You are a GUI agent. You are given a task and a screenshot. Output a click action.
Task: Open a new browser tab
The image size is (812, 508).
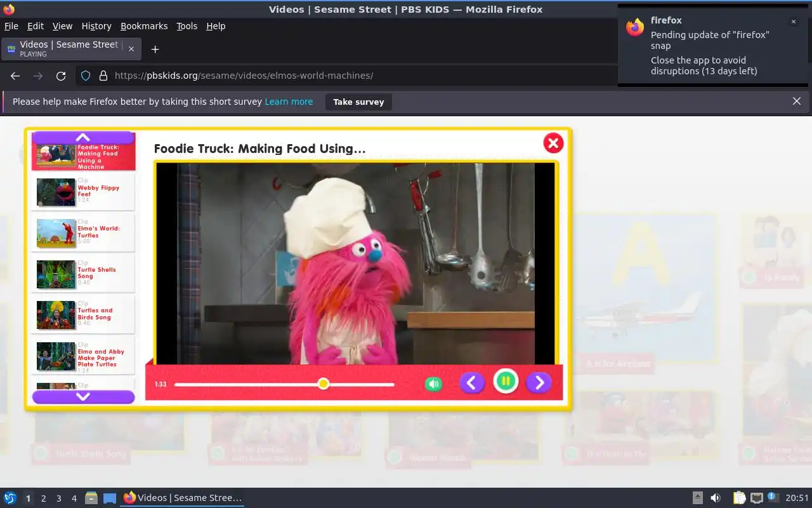155,49
